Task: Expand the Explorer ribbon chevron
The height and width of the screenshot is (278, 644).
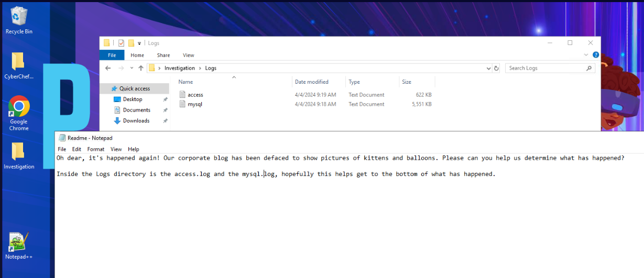Action: pos(586,55)
